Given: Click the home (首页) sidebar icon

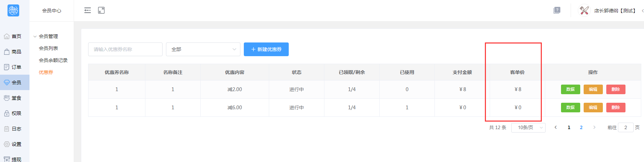Looking at the screenshot, I should 7,36.
